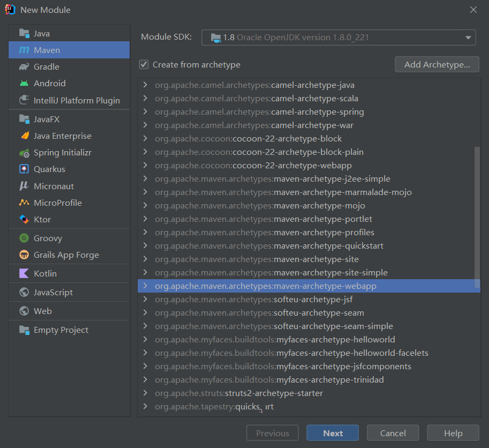This screenshot has height=448, width=489.
Task: Click the JavaScript globe icon
Action: tap(24, 292)
